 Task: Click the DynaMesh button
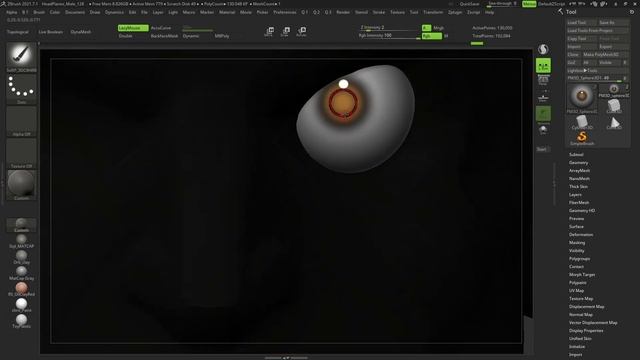[80, 32]
